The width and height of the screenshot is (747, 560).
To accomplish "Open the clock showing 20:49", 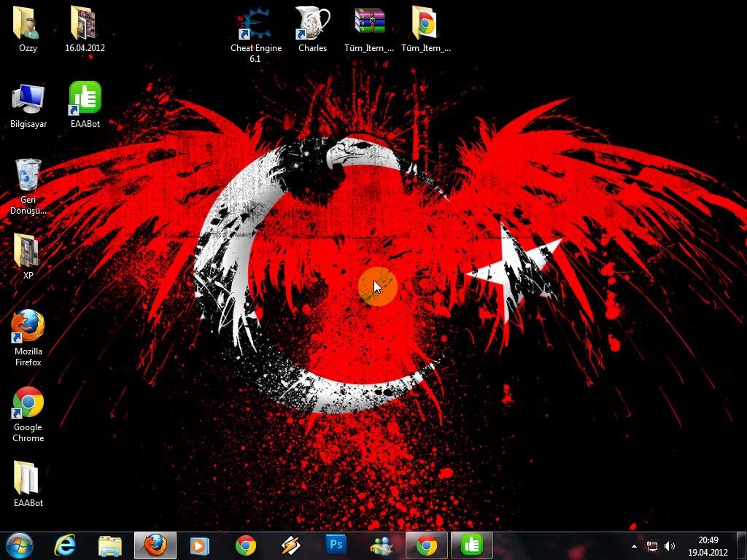I will point(708,546).
